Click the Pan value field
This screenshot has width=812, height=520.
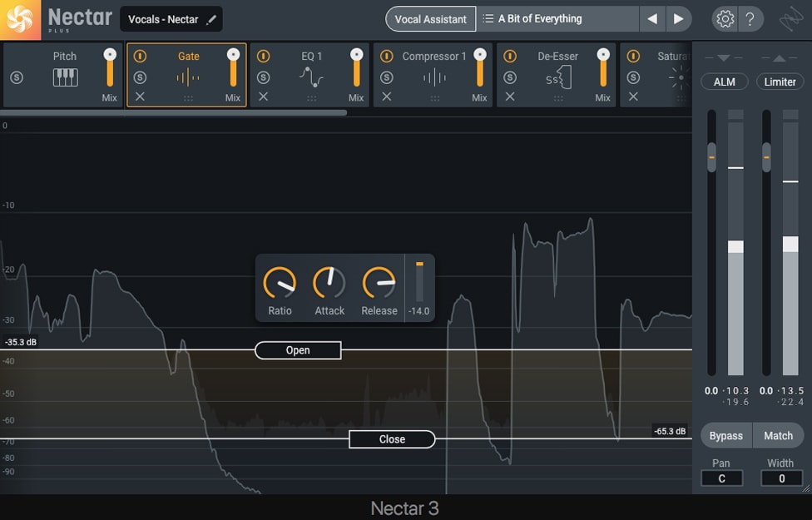pos(721,478)
